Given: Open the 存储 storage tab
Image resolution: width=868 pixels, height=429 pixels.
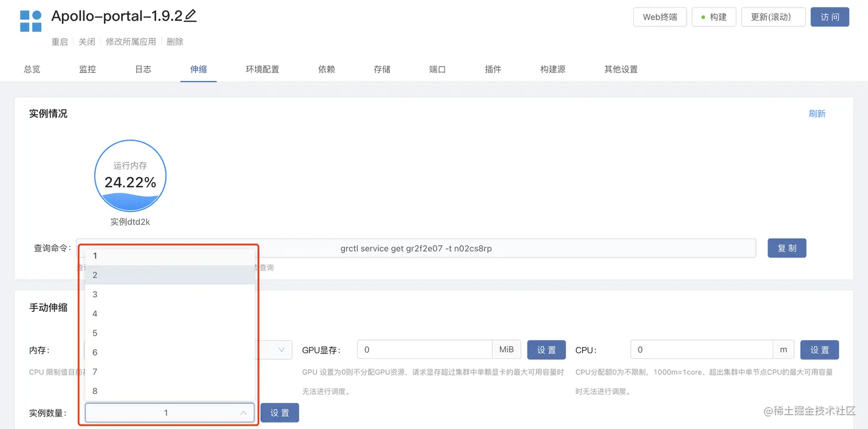Looking at the screenshot, I should (382, 69).
